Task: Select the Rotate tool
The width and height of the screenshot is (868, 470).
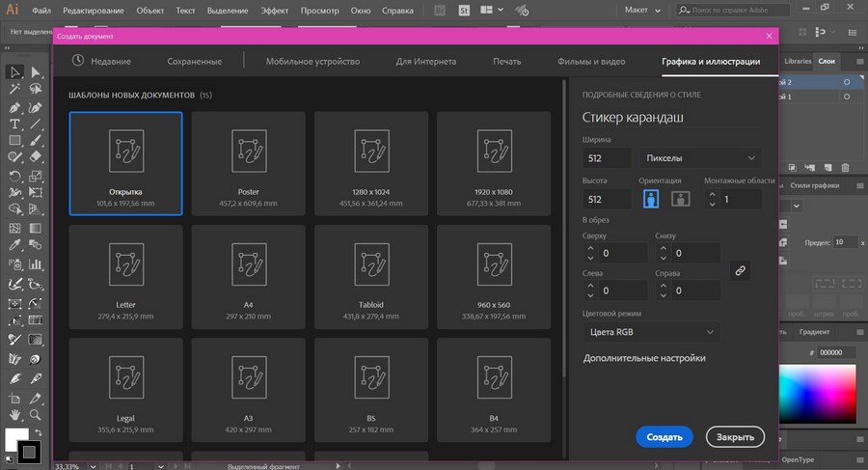Action: tap(14, 177)
